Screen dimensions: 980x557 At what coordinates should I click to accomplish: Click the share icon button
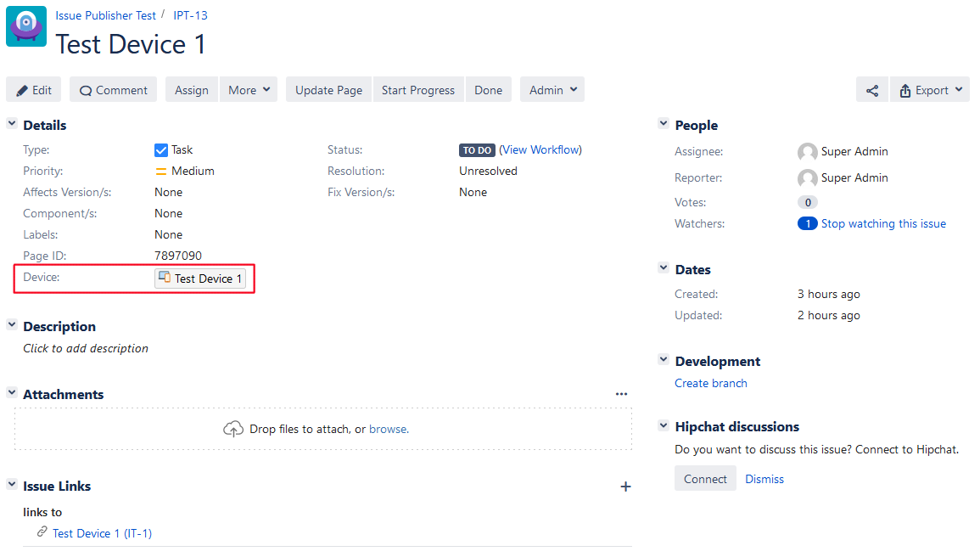click(871, 90)
